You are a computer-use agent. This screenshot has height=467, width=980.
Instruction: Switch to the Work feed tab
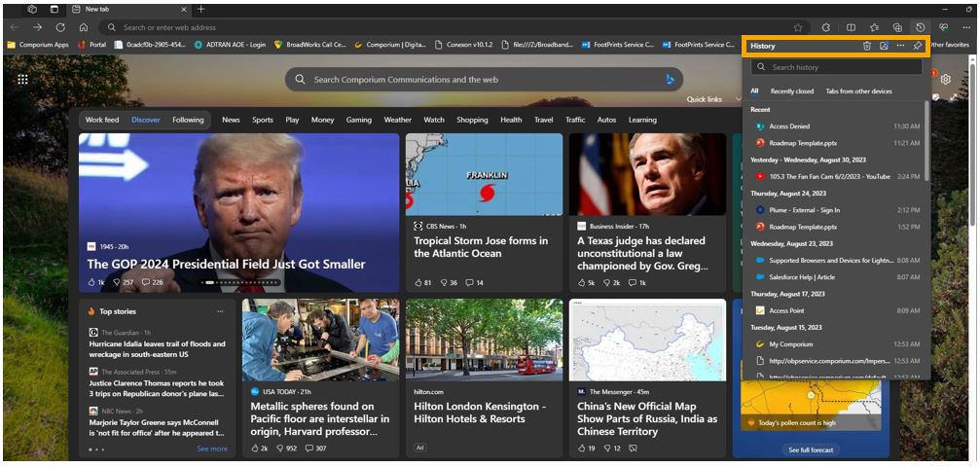[102, 120]
